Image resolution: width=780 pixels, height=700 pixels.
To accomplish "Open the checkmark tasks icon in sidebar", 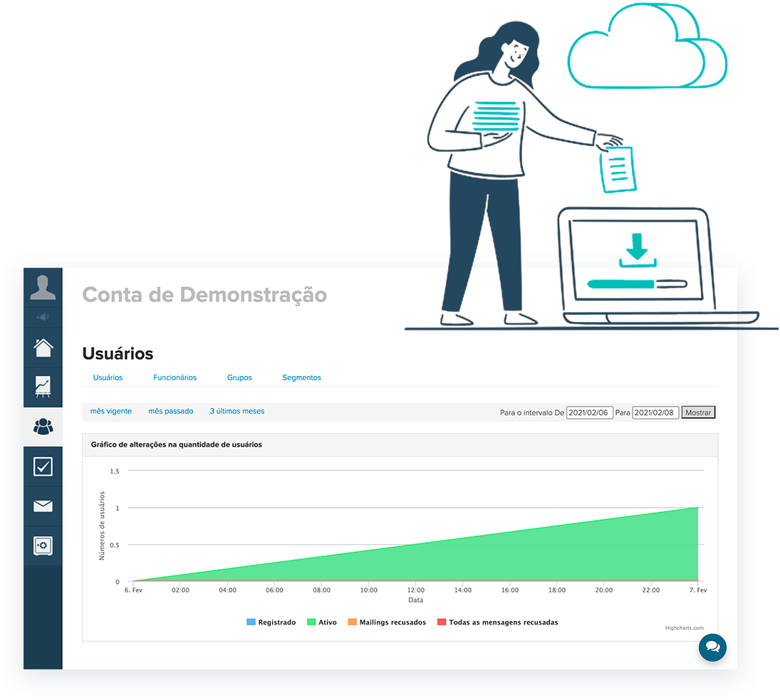I will point(43,466).
